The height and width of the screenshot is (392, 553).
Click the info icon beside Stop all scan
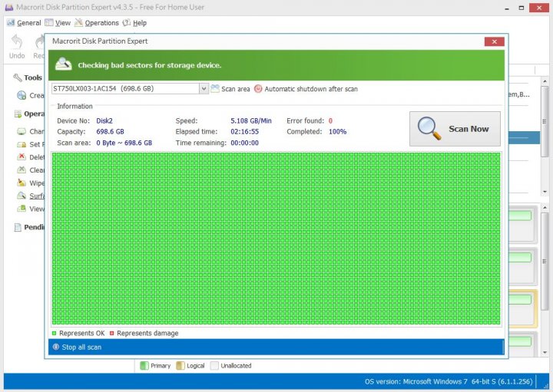56,347
